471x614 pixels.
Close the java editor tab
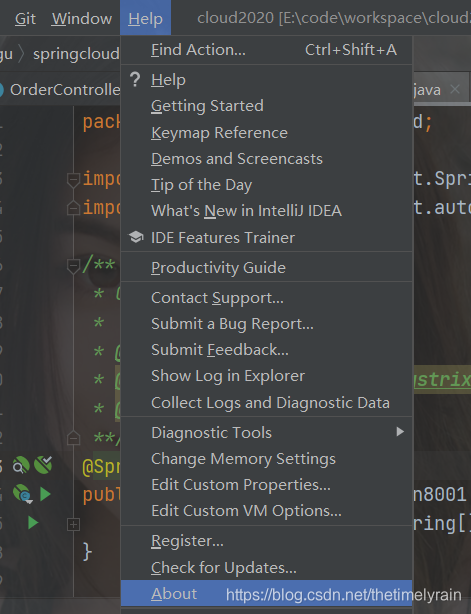pos(455,89)
